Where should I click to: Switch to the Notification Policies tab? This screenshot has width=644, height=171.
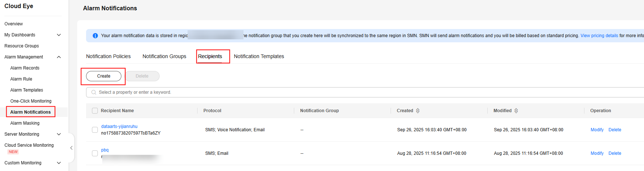click(108, 56)
